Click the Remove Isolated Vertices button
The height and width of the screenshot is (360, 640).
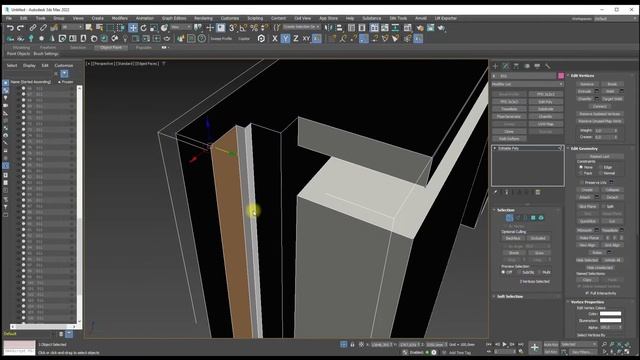[600, 114]
